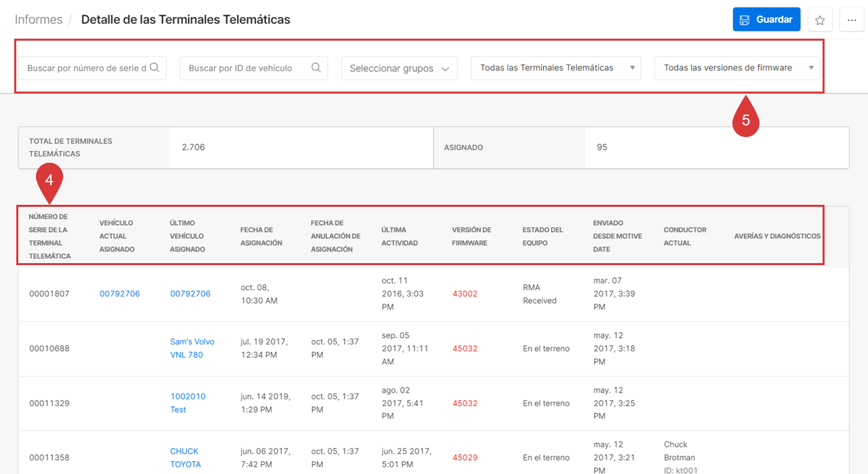
Task: Open the more options ellipsis menu
Action: coord(852,20)
